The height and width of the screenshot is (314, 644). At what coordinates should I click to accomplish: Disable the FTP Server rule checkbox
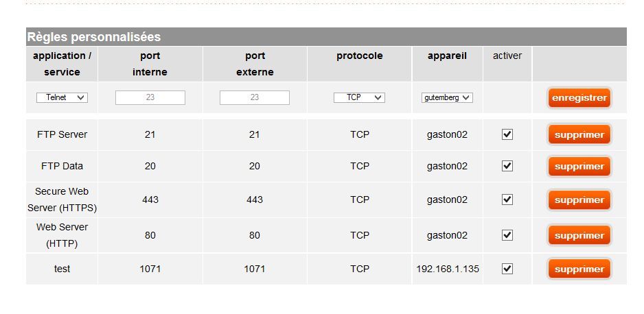[507, 135]
